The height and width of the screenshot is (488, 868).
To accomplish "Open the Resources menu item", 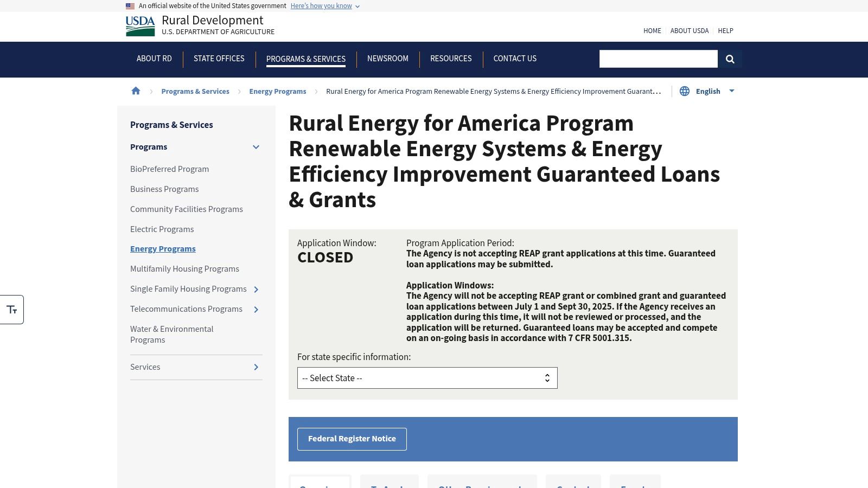I will (451, 59).
